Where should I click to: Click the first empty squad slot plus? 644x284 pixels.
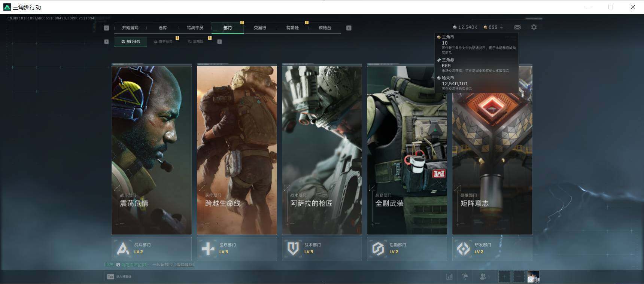pos(504,277)
